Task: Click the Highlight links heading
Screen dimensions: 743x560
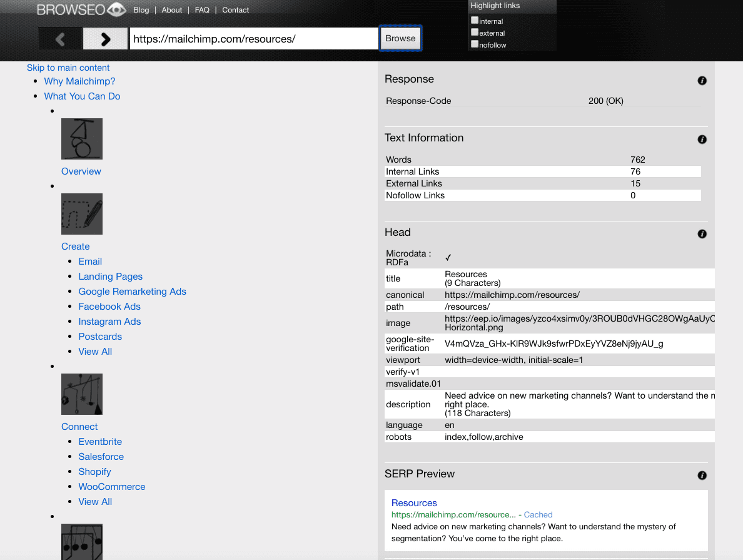Action: (x=495, y=6)
